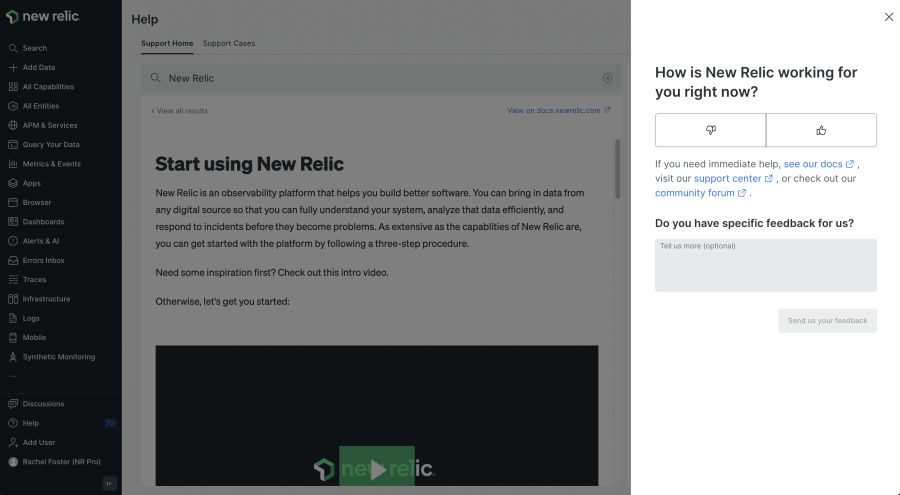
Task: Play the New Relic intro video
Action: tap(377, 468)
